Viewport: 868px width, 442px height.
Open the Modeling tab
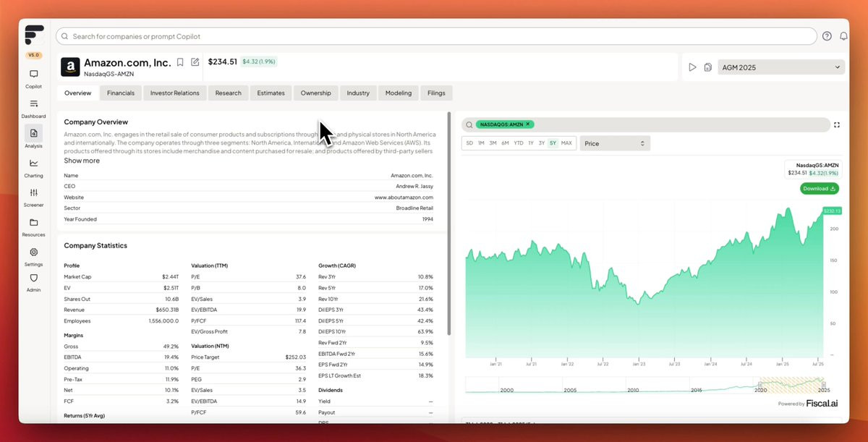tap(399, 93)
